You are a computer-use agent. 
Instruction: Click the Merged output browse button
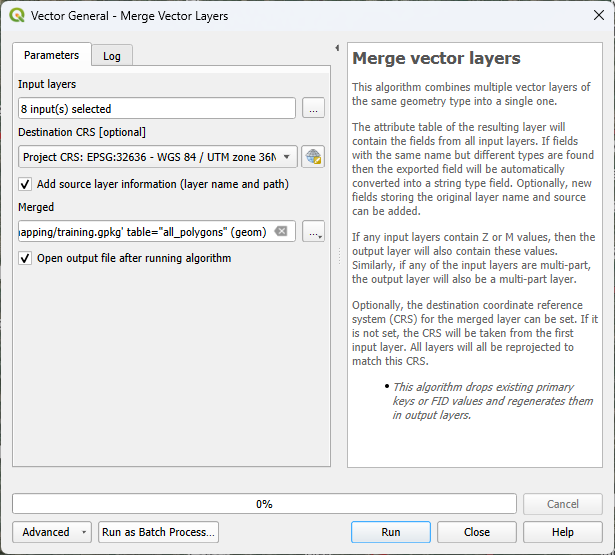pos(313,232)
